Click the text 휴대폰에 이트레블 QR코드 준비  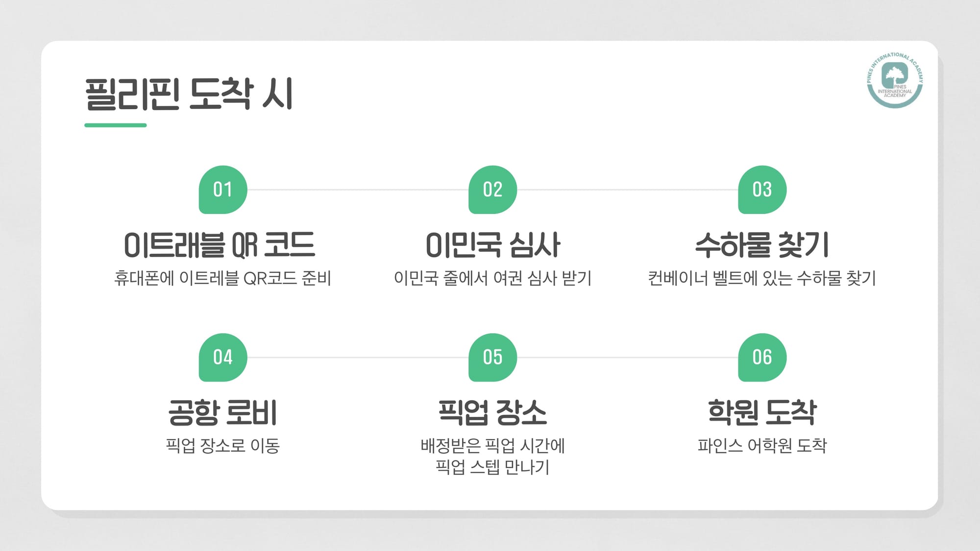point(223,278)
